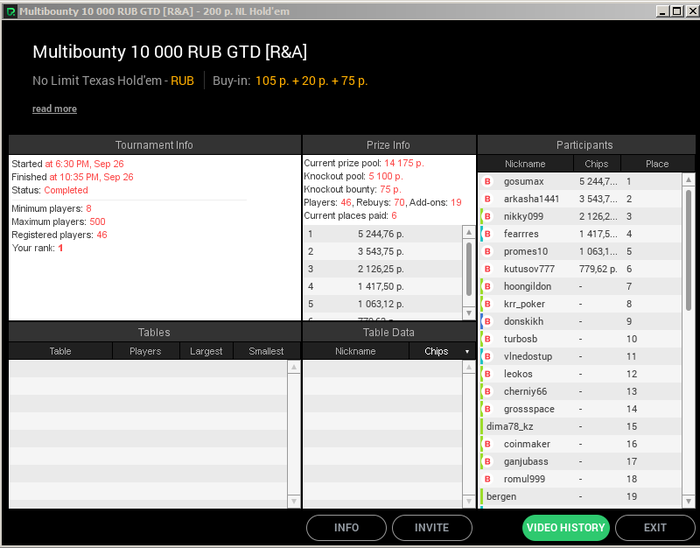Click the bounty B icon beside promes10
Screen dimensions: 700x548
pyautogui.click(x=488, y=251)
